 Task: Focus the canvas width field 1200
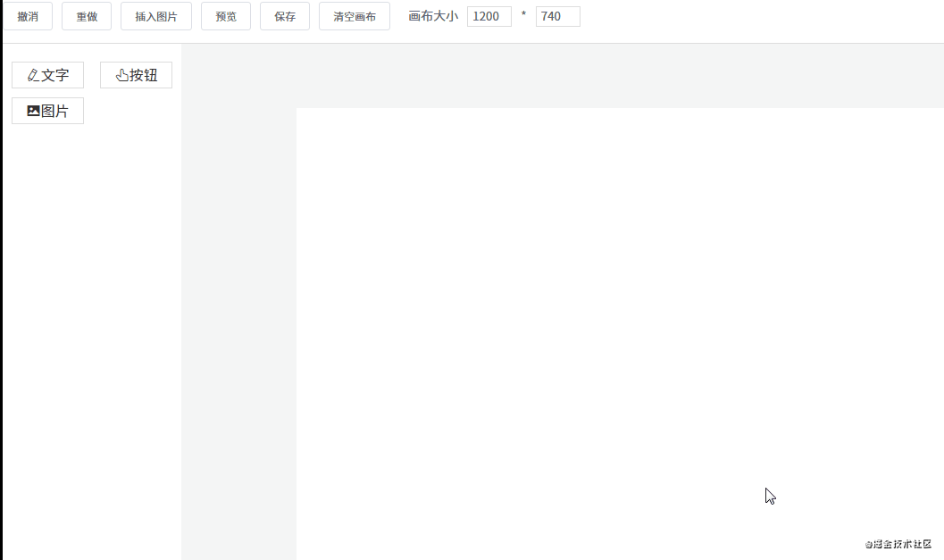point(489,16)
